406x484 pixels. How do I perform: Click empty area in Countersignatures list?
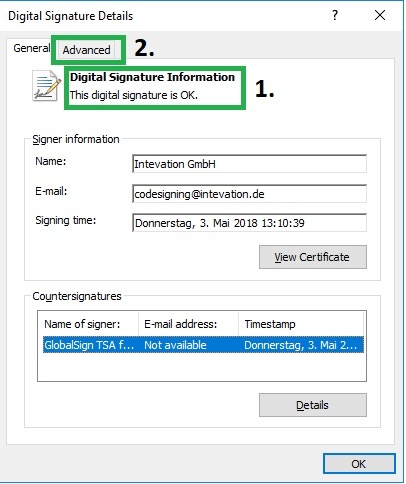point(202,367)
